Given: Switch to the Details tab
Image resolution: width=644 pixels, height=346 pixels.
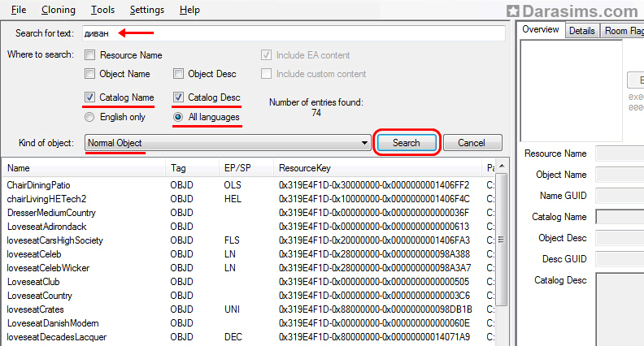Looking at the screenshot, I should (581, 30).
